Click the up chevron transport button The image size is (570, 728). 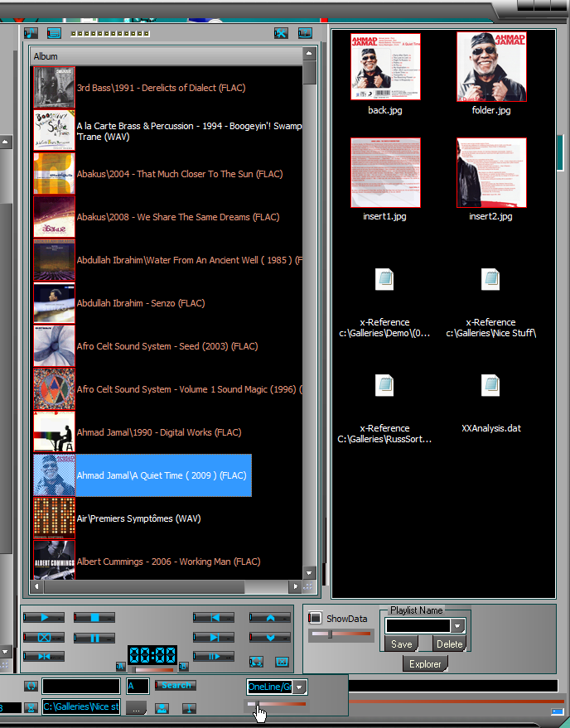[270, 618]
